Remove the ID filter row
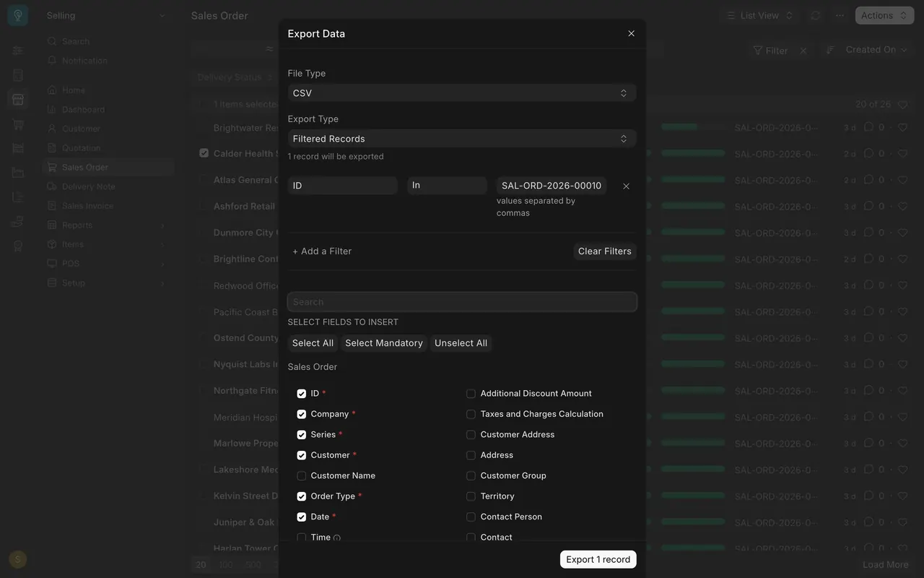 [x=626, y=186]
